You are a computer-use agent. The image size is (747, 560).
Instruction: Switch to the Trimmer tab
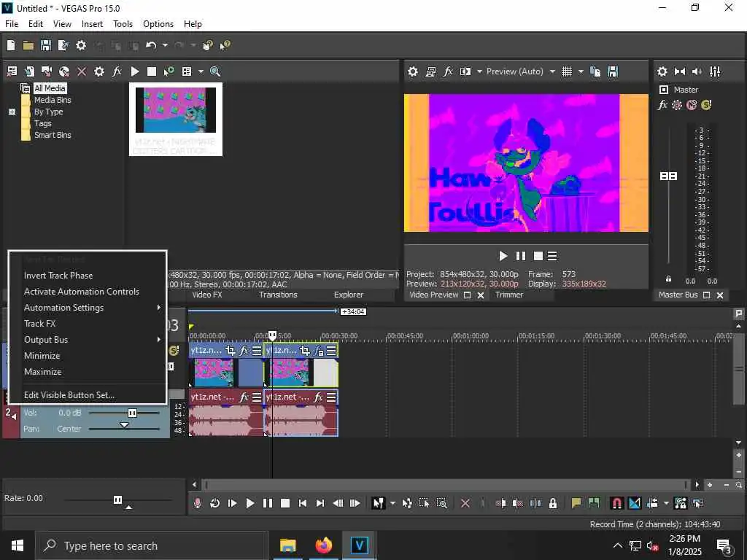click(508, 295)
